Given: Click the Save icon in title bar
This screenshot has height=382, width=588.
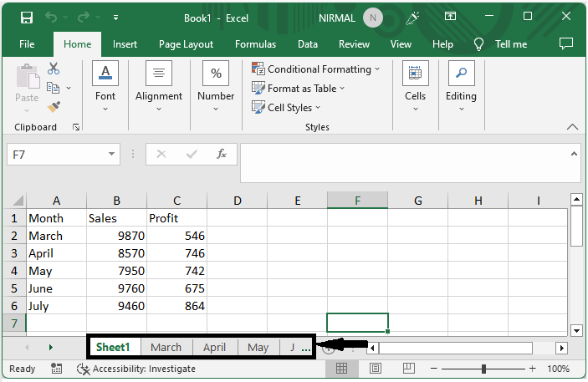Looking at the screenshot, I should [x=26, y=18].
